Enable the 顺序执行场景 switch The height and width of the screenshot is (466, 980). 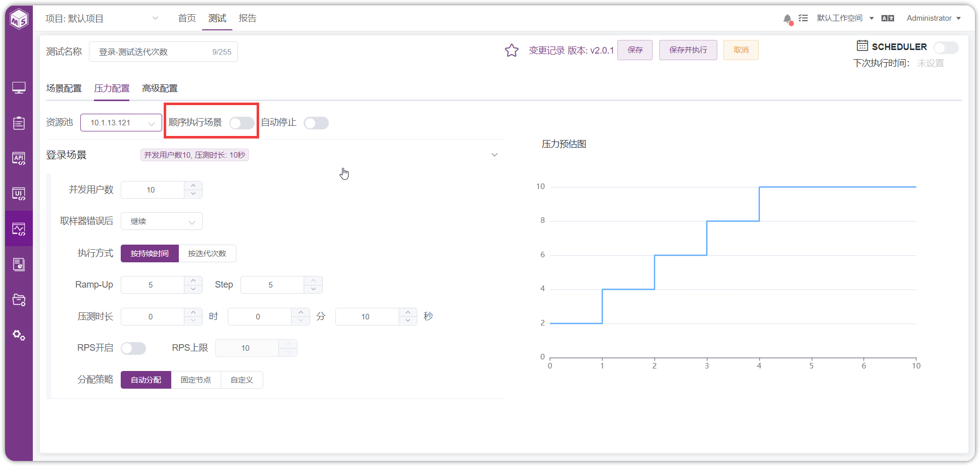(x=242, y=123)
